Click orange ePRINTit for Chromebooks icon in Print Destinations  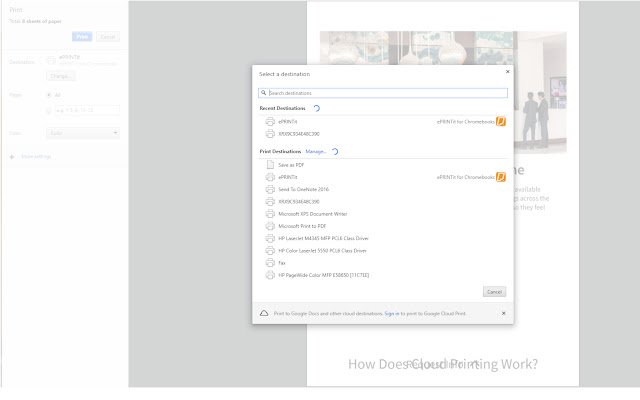tap(501, 177)
